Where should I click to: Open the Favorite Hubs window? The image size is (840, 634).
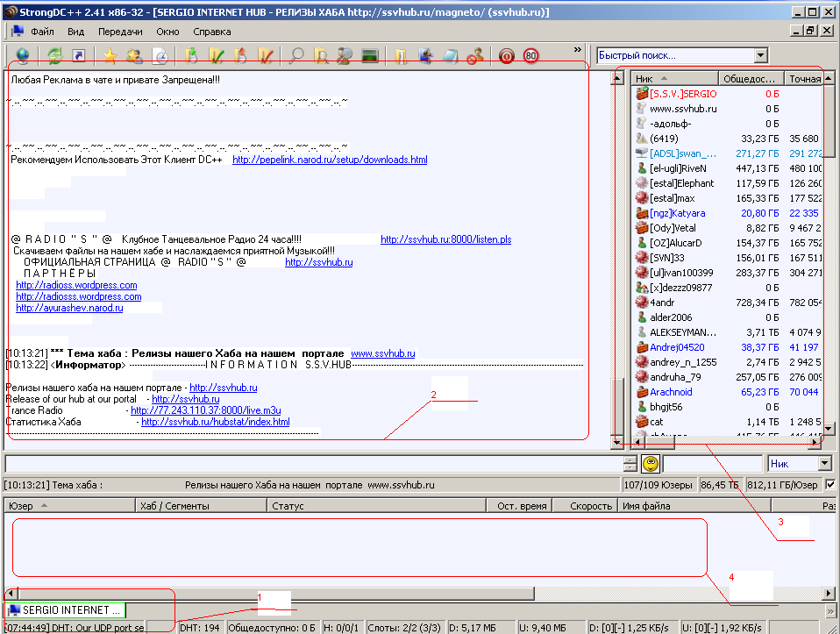point(110,54)
